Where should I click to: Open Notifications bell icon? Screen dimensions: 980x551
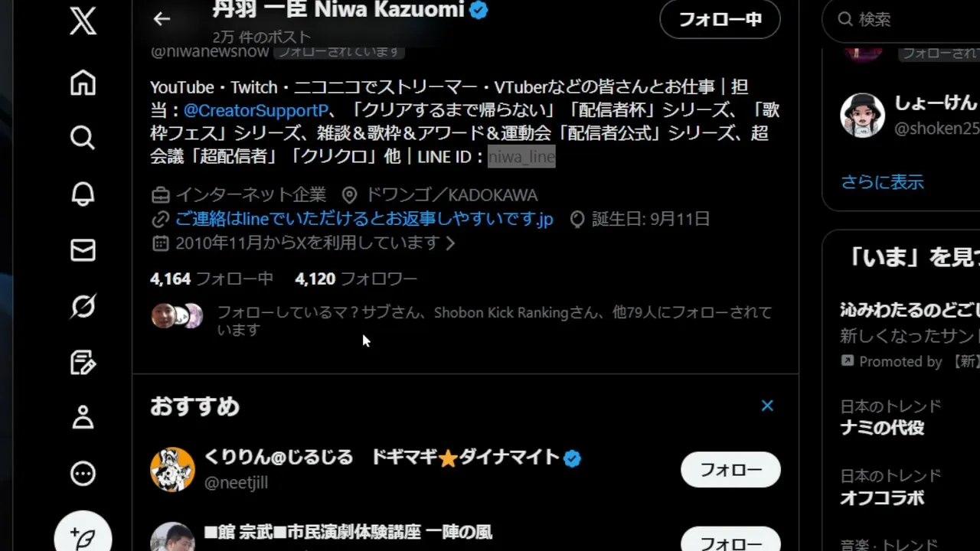[83, 194]
